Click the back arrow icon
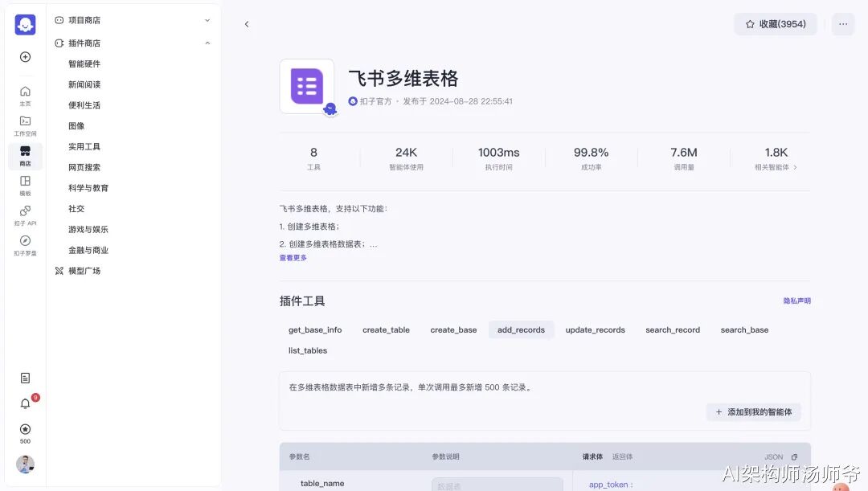 pyautogui.click(x=247, y=24)
